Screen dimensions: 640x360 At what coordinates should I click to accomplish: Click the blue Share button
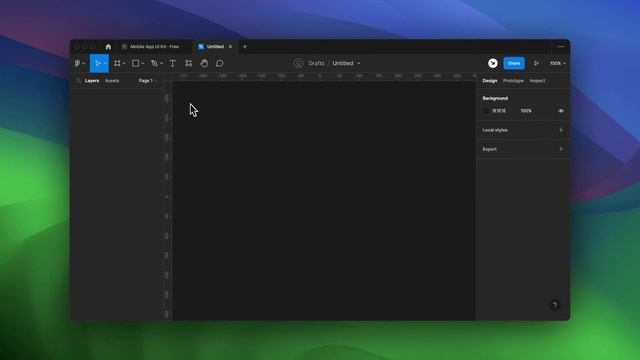point(514,63)
